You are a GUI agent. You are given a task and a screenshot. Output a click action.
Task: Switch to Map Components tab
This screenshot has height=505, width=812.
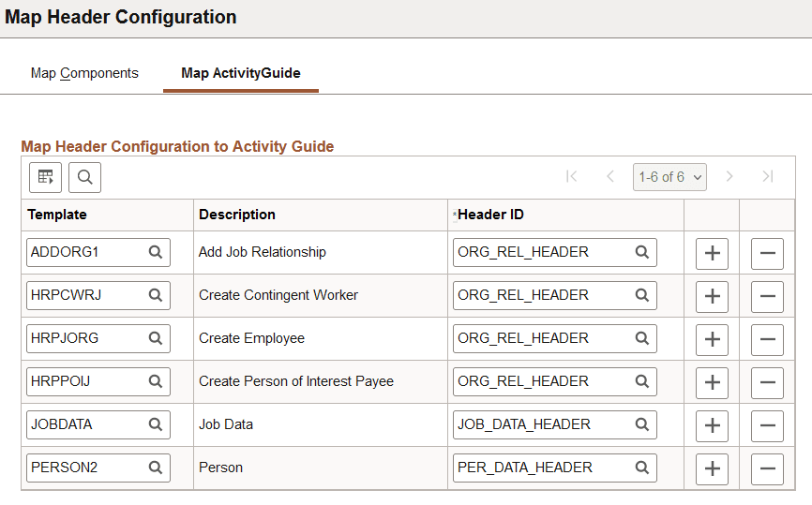pos(84,73)
